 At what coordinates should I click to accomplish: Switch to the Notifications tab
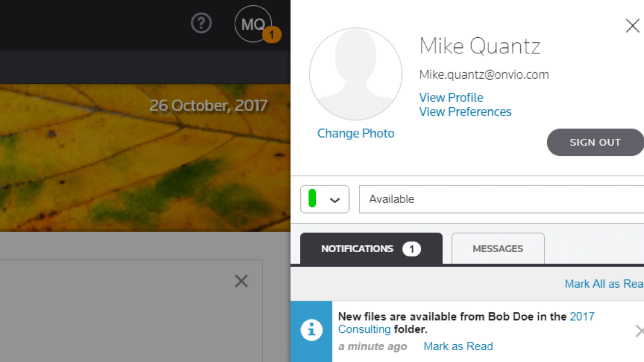[x=371, y=249]
